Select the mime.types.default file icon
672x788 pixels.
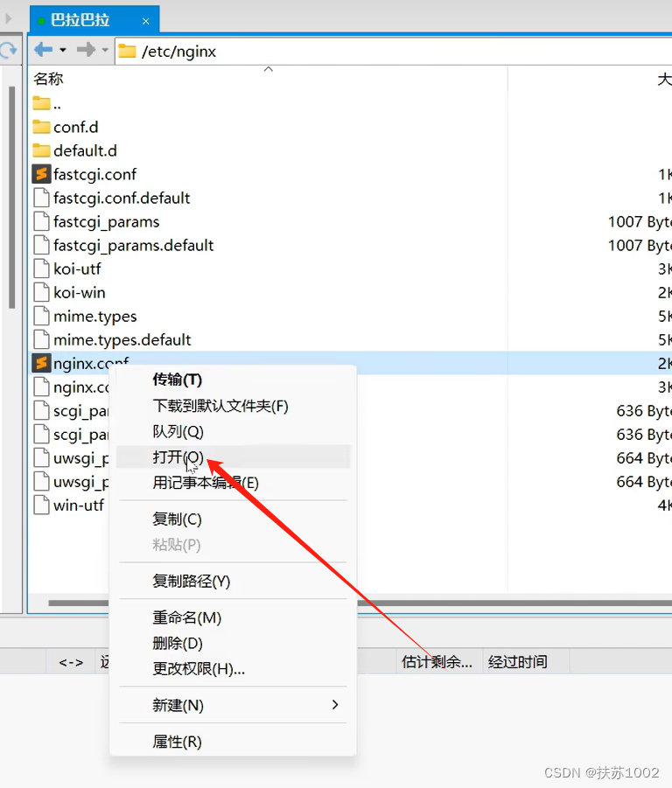click(42, 339)
